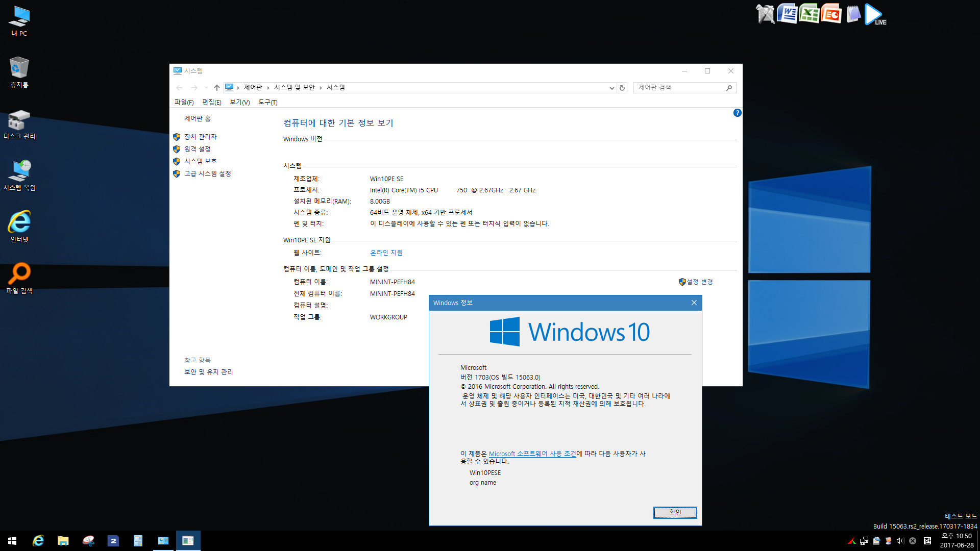Open 제어판 홈 link in sidebar
The image size is (980, 551).
tap(198, 118)
